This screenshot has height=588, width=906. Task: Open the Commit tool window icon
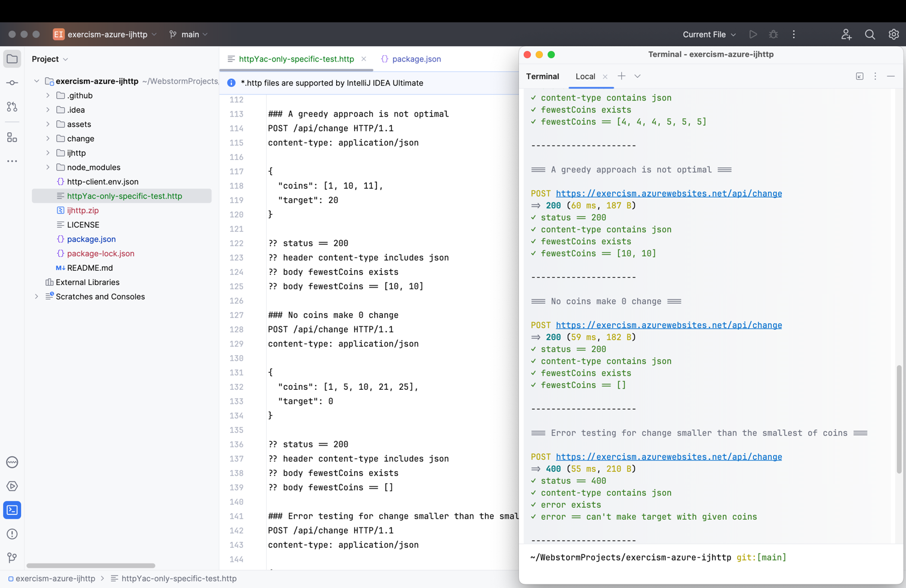click(x=12, y=83)
